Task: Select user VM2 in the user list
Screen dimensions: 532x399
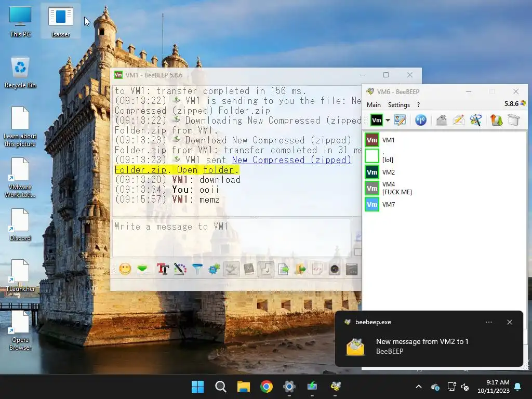Action: click(445, 172)
